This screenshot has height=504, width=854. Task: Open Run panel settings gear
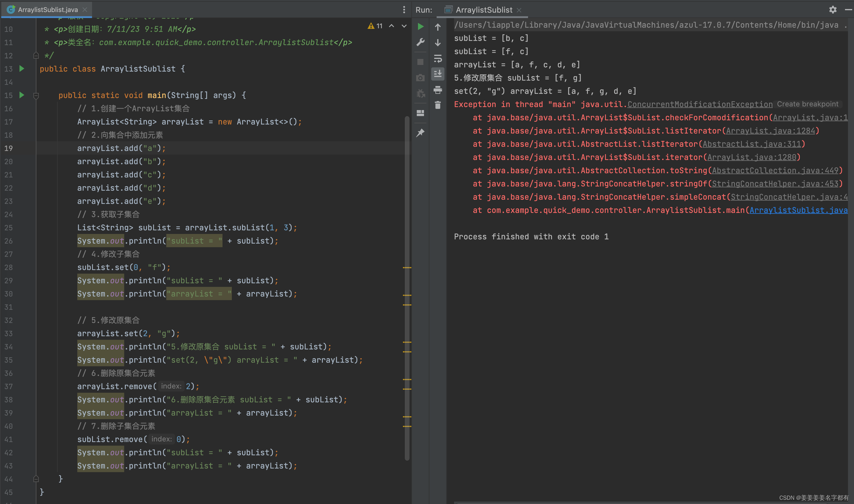click(833, 10)
